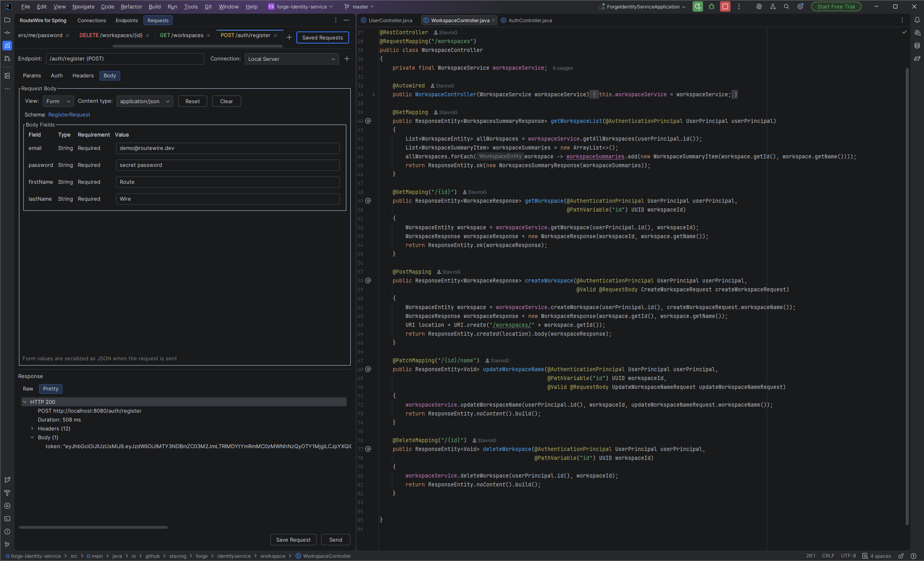Open the Services tool window icon
924x561 pixels.
point(7,506)
